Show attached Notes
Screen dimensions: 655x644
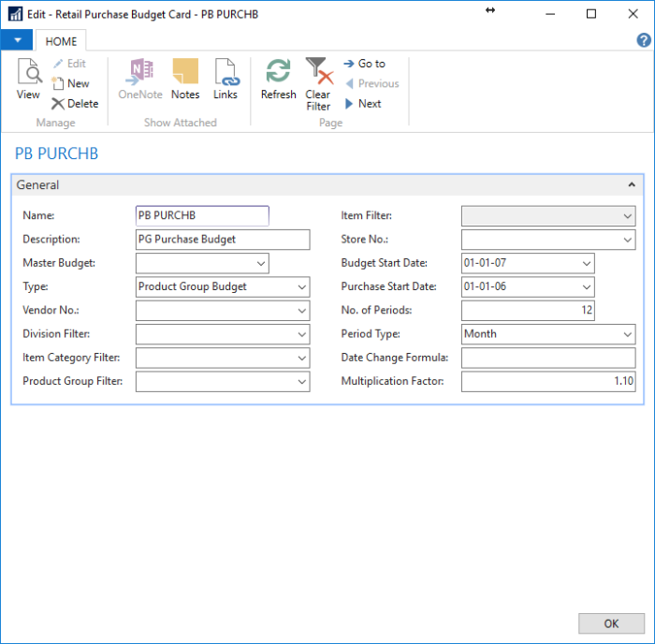click(185, 79)
